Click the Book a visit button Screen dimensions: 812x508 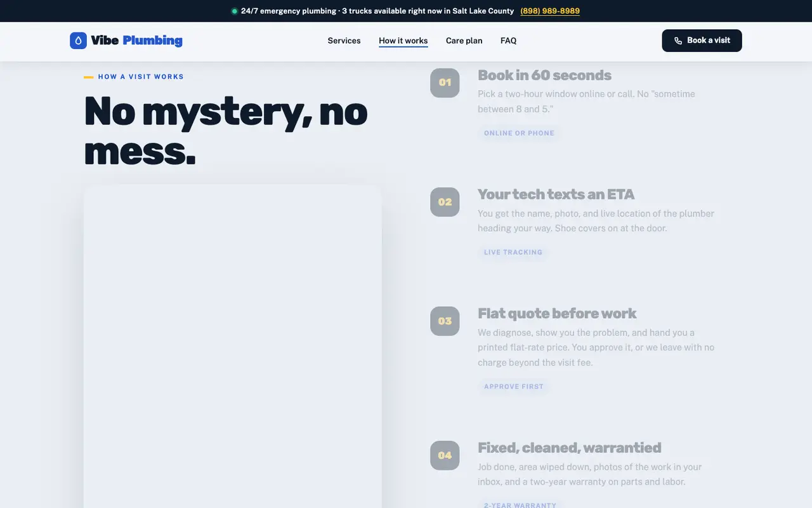(x=702, y=41)
